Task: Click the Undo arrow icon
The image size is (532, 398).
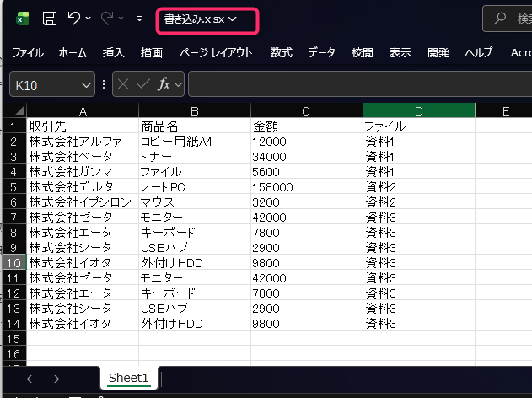Action: [x=74, y=19]
